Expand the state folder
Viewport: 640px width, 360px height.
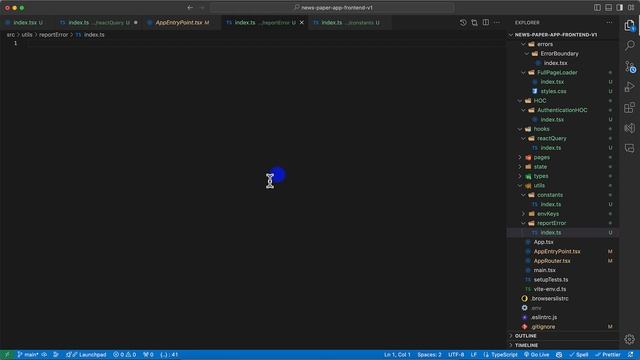520,167
